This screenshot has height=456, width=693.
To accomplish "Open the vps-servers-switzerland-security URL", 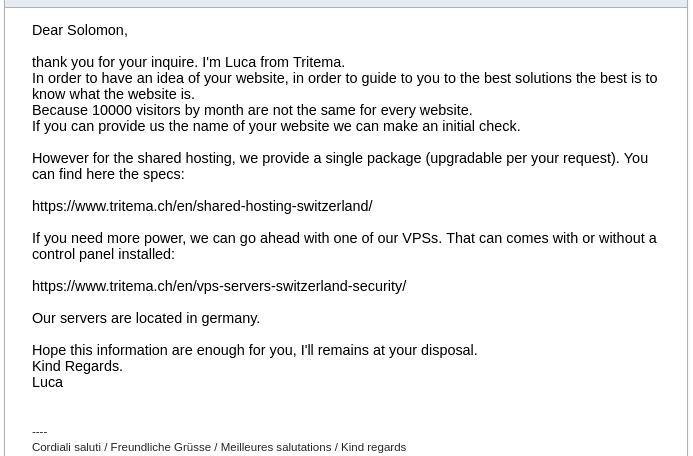I will point(219,286).
